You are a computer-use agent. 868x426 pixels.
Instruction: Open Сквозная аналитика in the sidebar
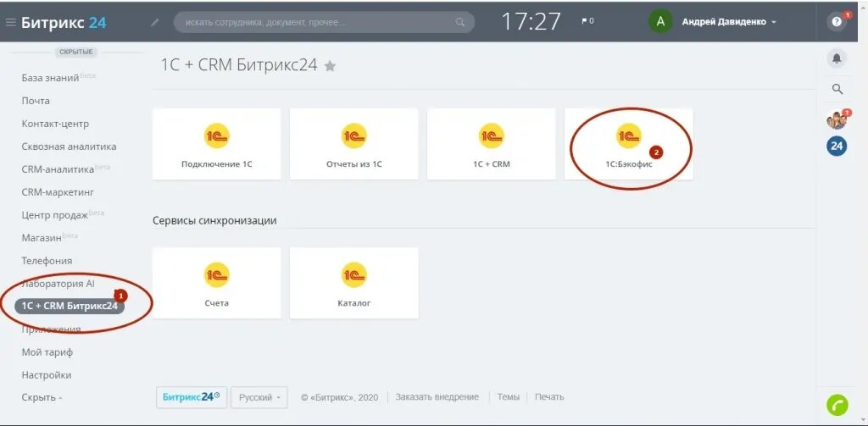[69, 147]
